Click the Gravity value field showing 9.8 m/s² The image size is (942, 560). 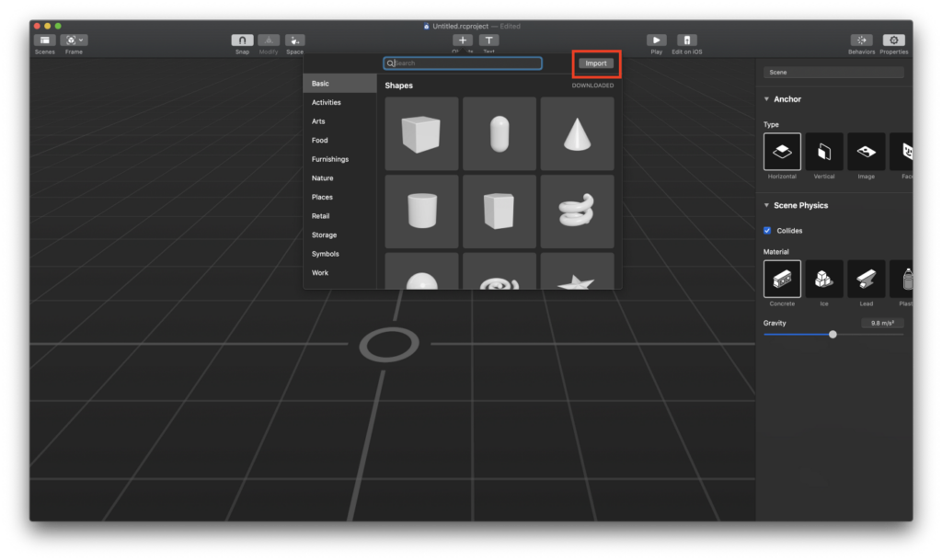tap(882, 323)
